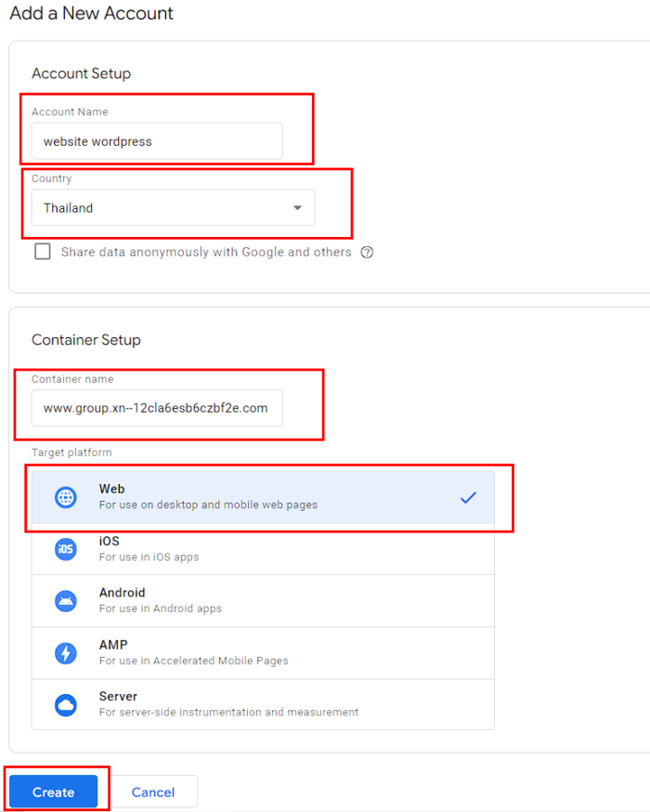The height and width of the screenshot is (812, 650).
Task: Click the iOS platform icon
Action: (66, 549)
